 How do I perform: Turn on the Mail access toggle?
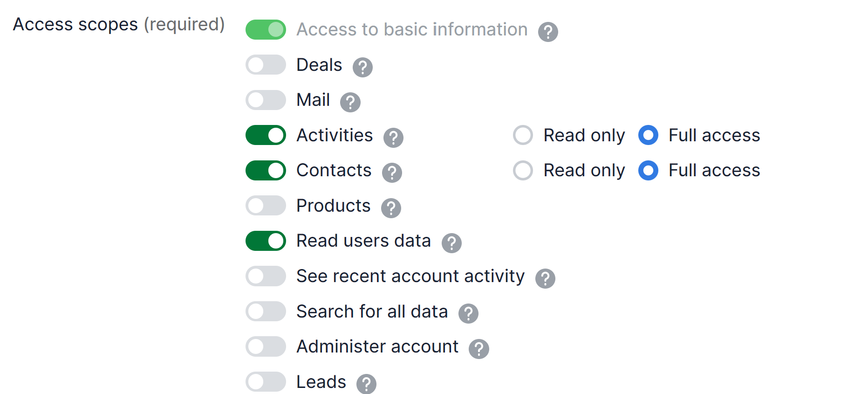pyautogui.click(x=266, y=100)
